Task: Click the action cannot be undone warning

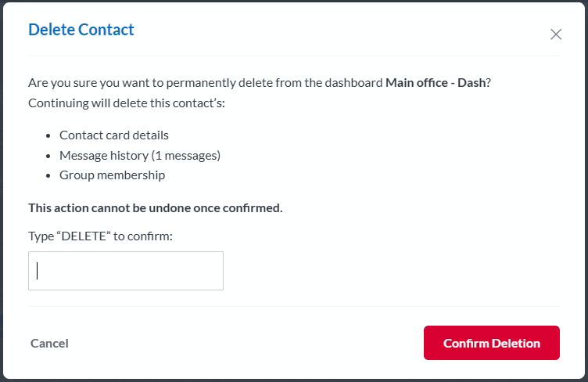Action: pos(155,207)
